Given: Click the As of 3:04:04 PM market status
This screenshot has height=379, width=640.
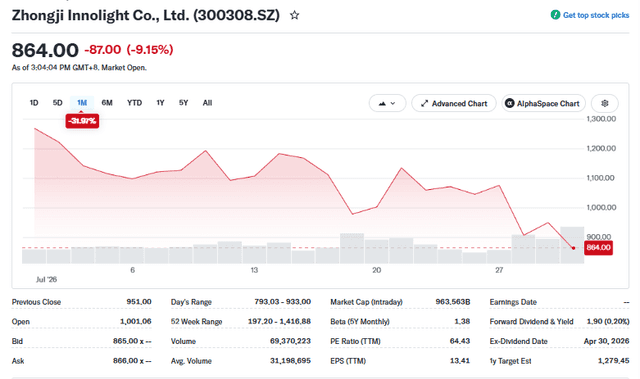Looking at the screenshot, I should point(79,68).
